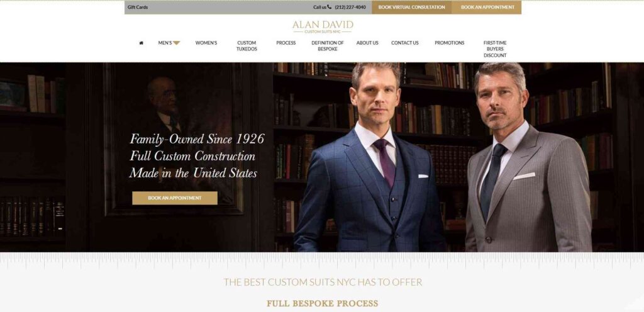
Task: Click hero banner Book an Appointment button
Action: point(175,198)
